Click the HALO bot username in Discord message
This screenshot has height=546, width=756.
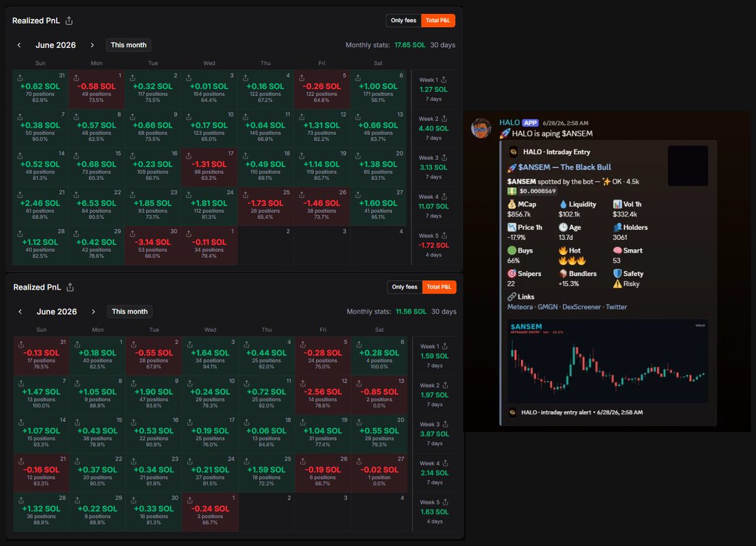tap(509, 123)
